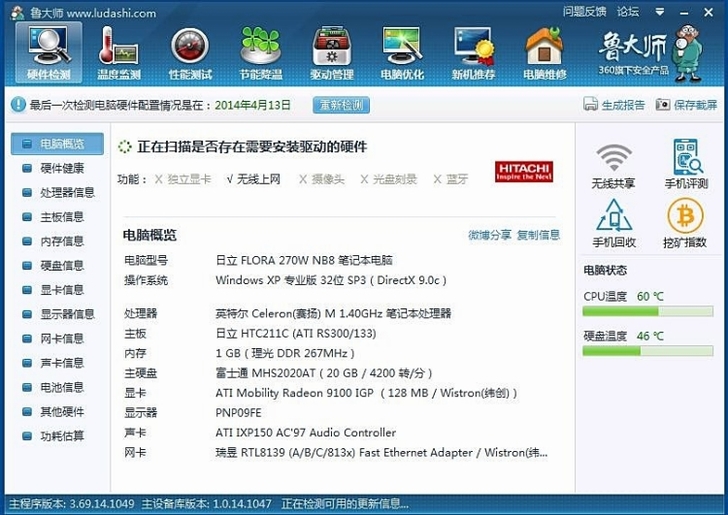Click the scanning spinner icon beside 正在扫描
The image size is (728, 515).
coord(124,147)
